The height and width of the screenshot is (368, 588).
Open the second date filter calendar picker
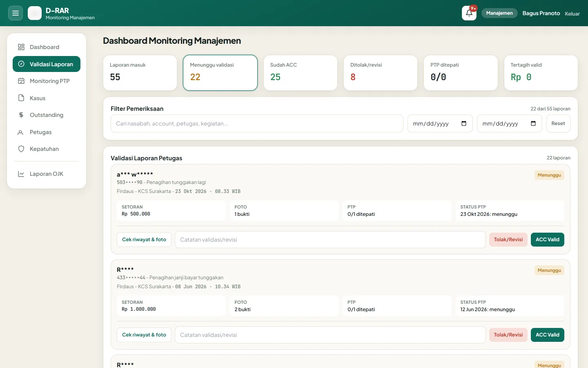(x=533, y=123)
